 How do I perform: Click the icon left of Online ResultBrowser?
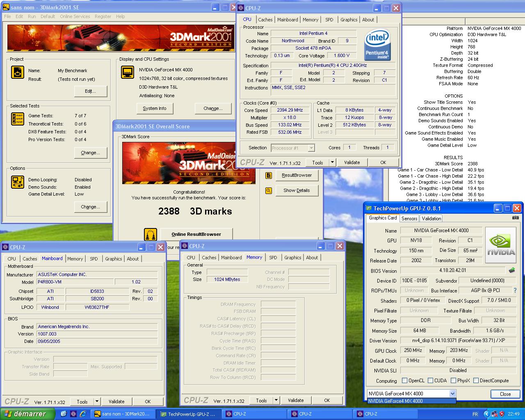151,235
